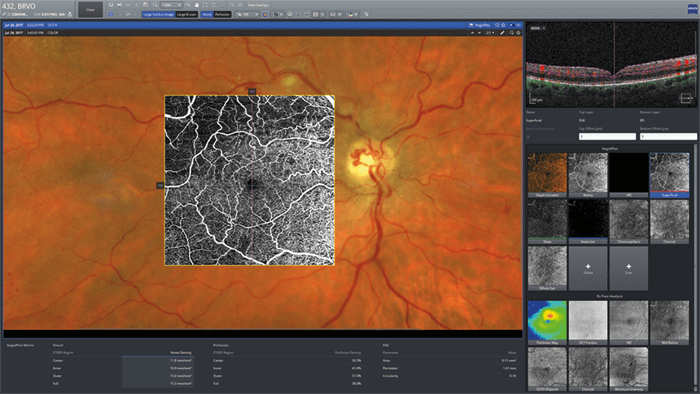Click the AngioPlex button in the blue header
The width and height of the screenshot is (700, 394).
pyautogui.click(x=480, y=25)
